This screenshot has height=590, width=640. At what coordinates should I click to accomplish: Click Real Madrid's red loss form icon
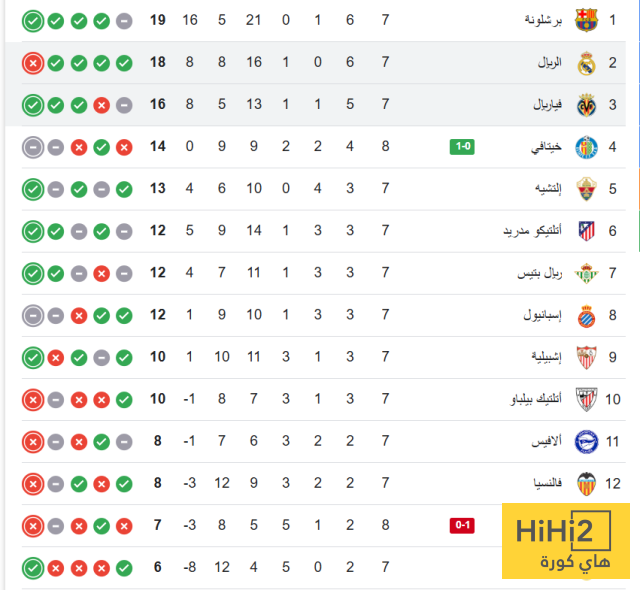33,62
